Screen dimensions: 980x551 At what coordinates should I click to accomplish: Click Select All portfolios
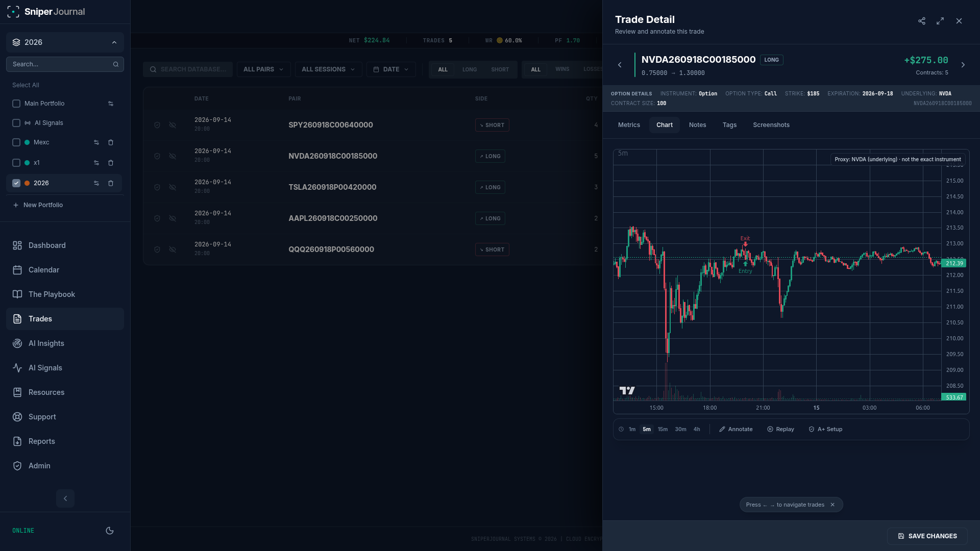coord(26,85)
